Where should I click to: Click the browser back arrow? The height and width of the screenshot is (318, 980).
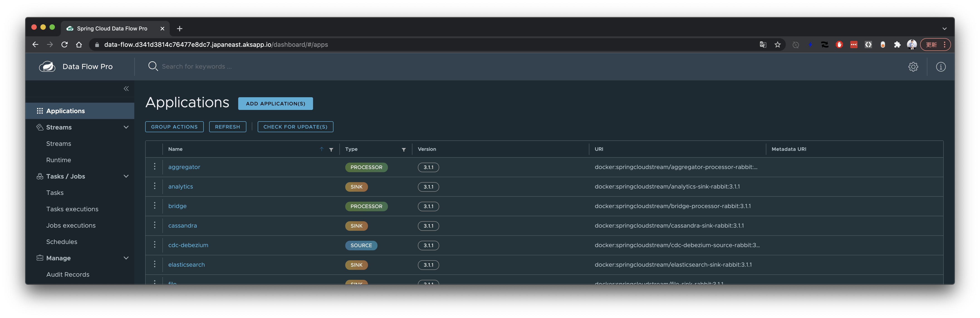tap(35, 45)
